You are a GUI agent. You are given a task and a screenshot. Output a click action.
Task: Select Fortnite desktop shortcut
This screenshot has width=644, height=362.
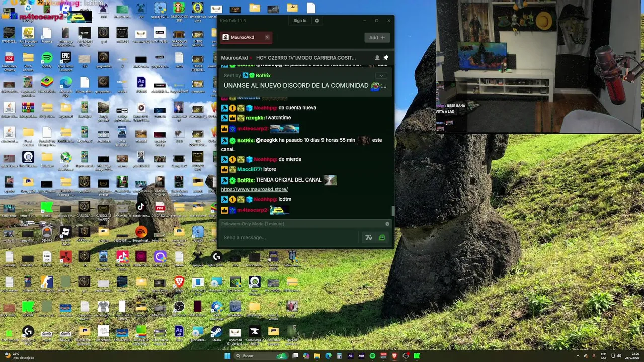pos(47,35)
